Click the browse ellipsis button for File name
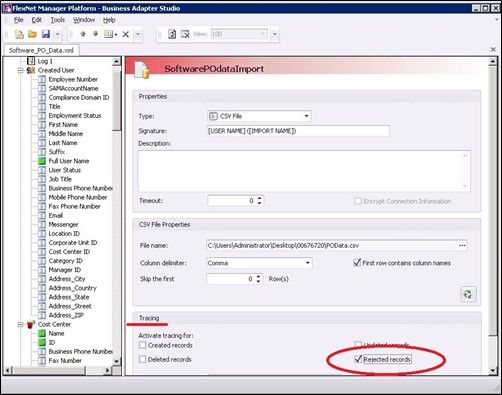Screen dimensions: 502x395 click(x=462, y=246)
